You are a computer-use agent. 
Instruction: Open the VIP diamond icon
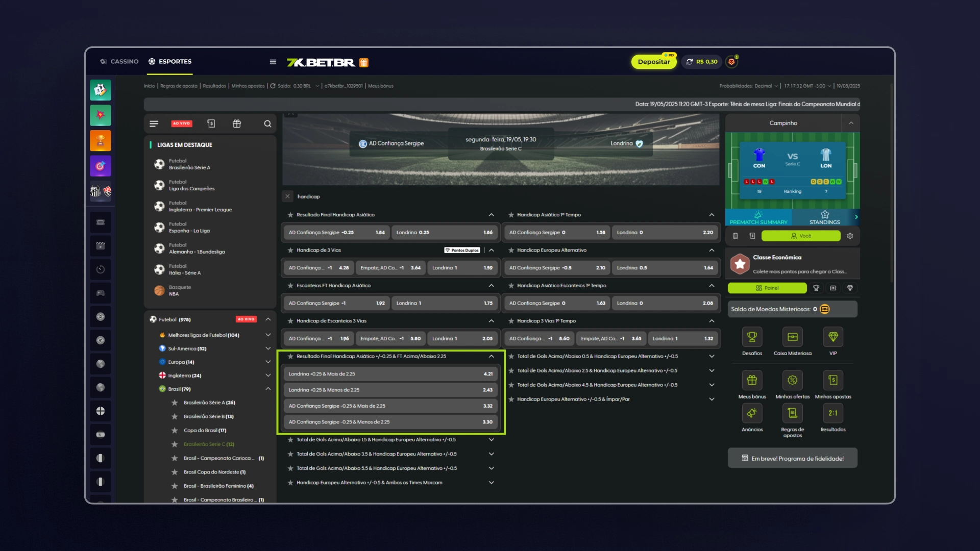tap(833, 337)
